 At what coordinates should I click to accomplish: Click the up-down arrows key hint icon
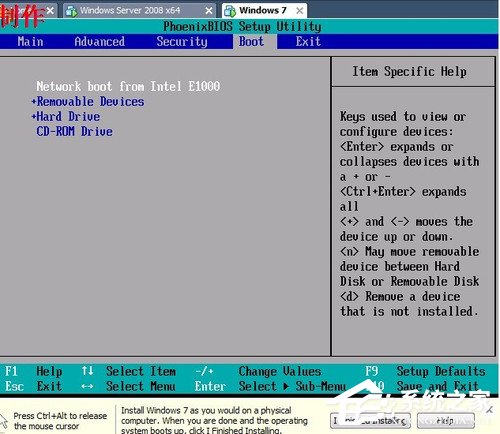tap(88, 371)
